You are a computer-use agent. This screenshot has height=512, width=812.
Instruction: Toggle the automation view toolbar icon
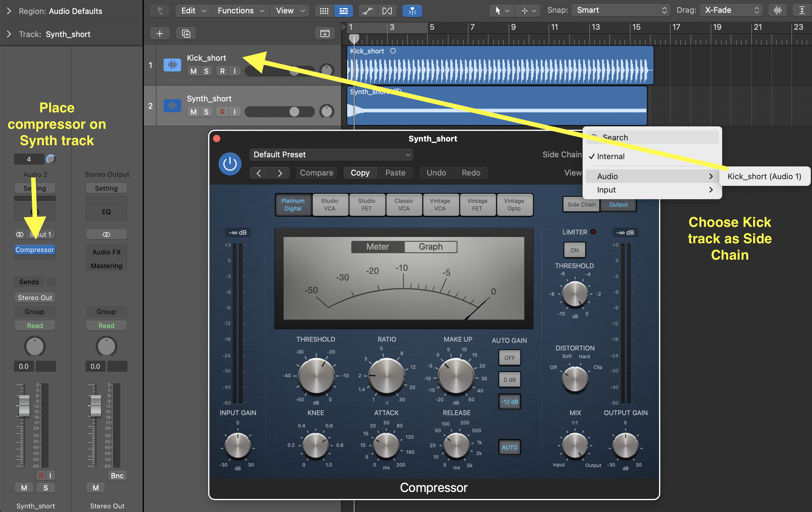(367, 11)
